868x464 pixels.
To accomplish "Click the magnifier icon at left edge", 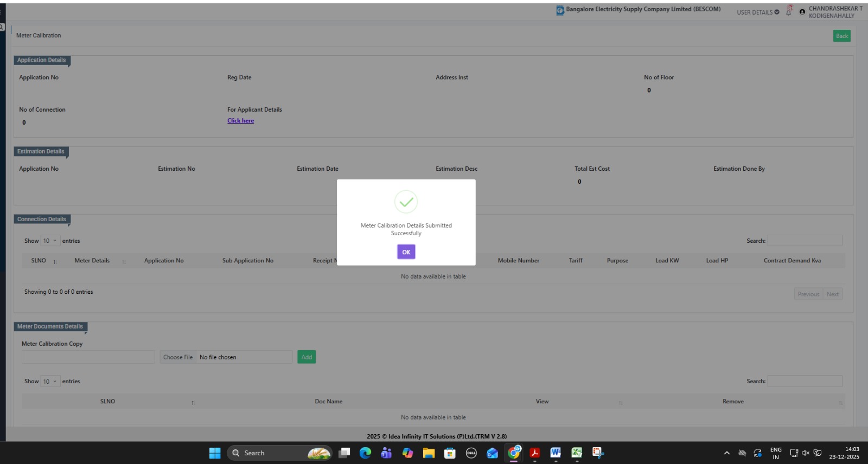I will [x=2, y=27].
